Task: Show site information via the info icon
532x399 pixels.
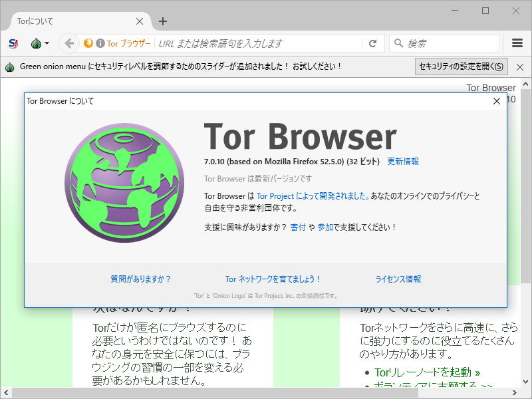Action: point(100,43)
